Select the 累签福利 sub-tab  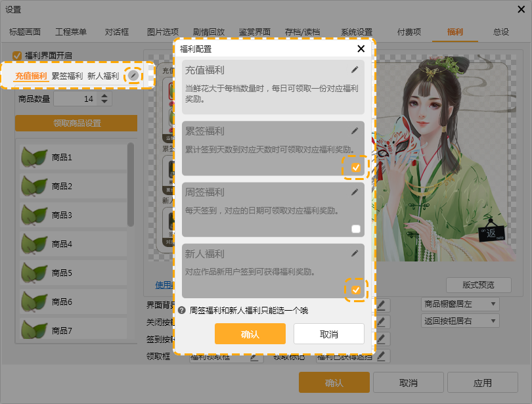pyautogui.click(x=67, y=76)
